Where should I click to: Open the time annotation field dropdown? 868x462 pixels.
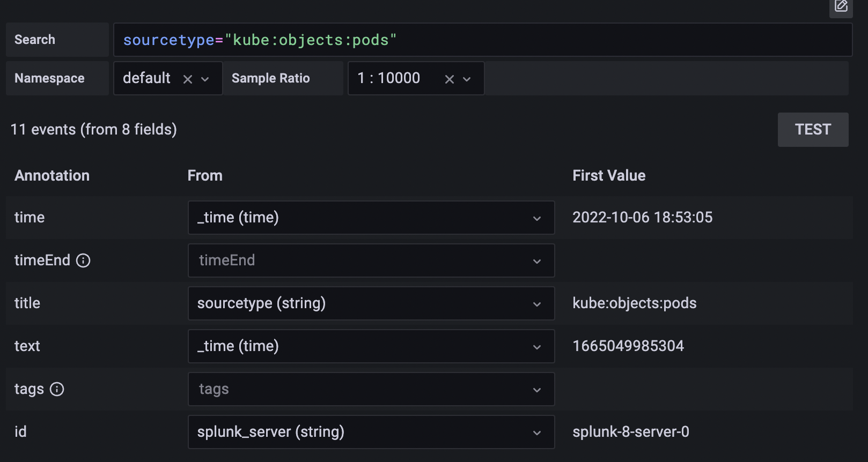(x=371, y=218)
